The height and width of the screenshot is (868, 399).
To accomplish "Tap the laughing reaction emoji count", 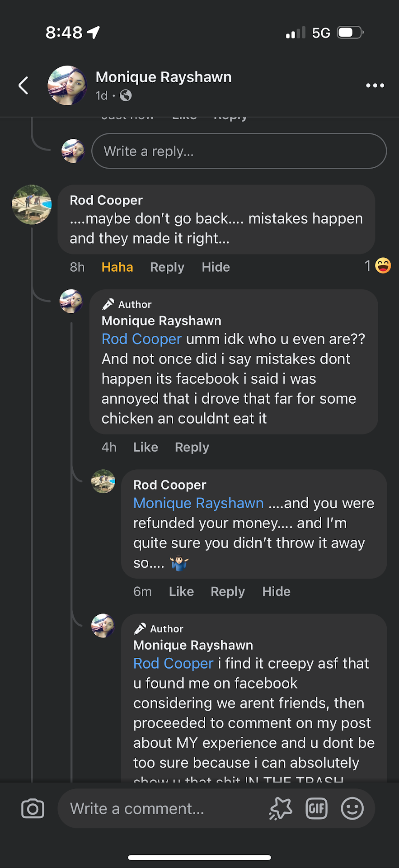I will pos(378,266).
